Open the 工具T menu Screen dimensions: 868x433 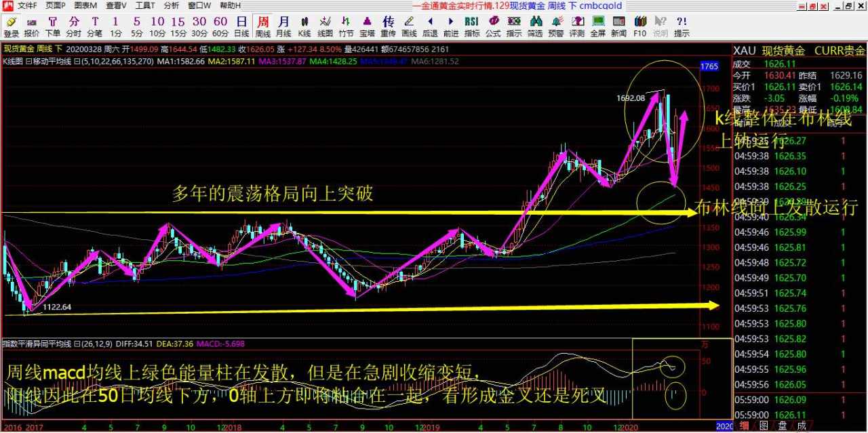(145, 5)
